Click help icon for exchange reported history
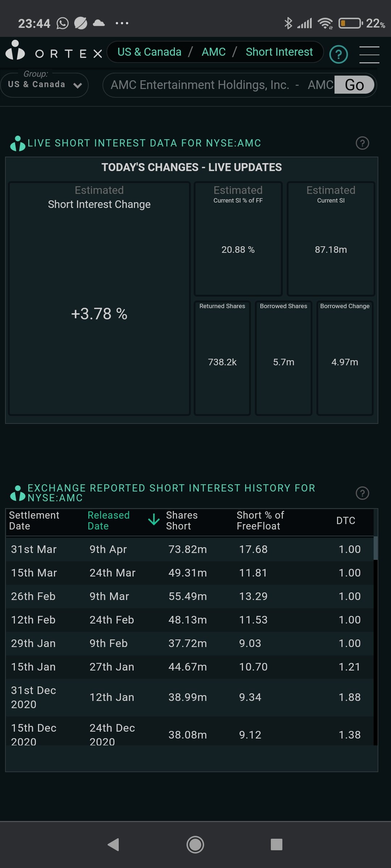The image size is (391, 868). pos(362,493)
